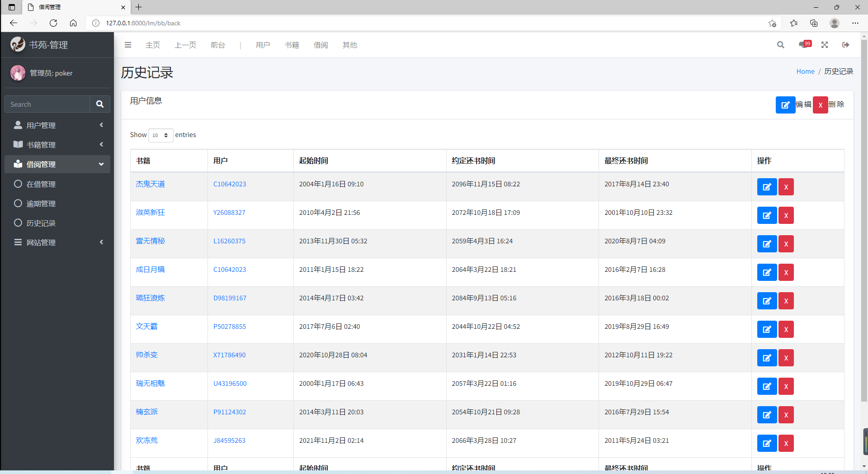Delete the 瑞无相魅 record
The height and width of the screenshot is (474, 868).
pos(786,386)
